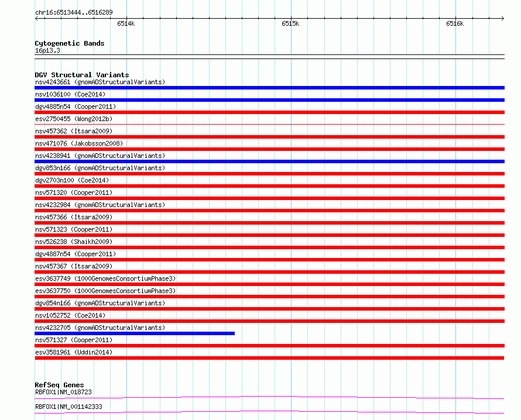The height and width of the screenshot is (420, 521).
Task: Select the 16p13.3 band label
Action: 47,50
